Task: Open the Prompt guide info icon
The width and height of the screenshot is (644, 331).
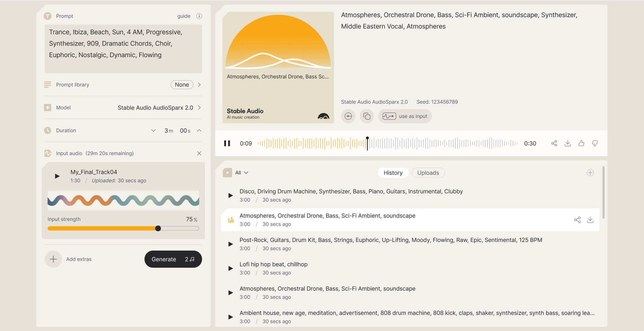Action: [199, 16]
